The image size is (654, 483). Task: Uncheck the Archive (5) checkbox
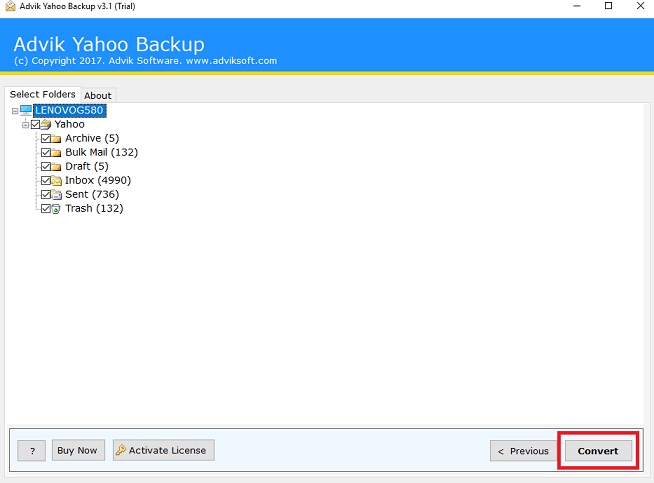pyautogui.click(x=46, y=138)
